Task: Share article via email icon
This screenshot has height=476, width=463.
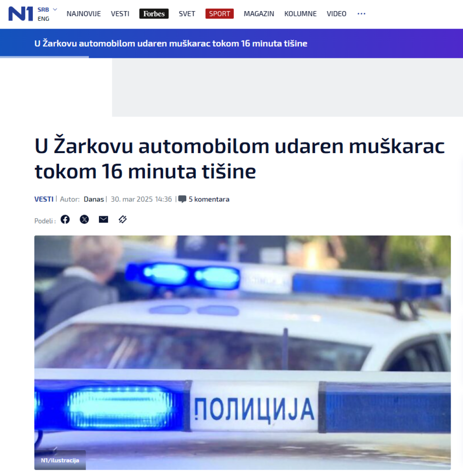Action: coord(103,219)
